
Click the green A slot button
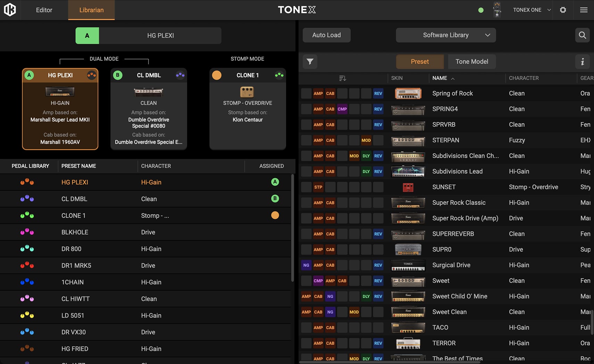coord(87,35)
